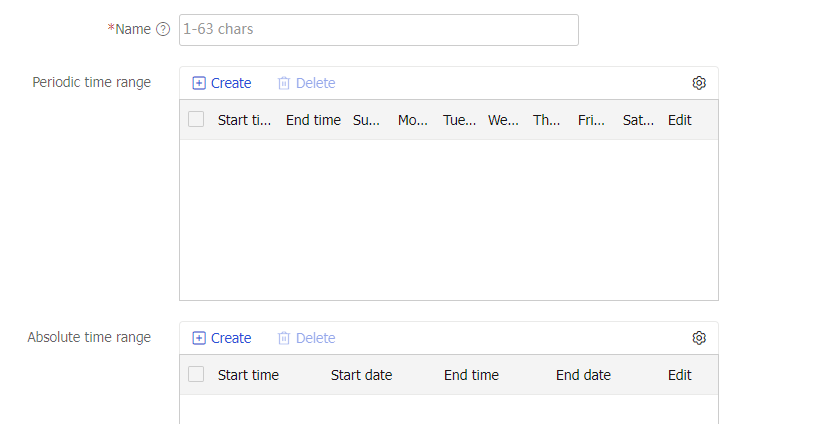Click the Wednesday column header
Image resolution: width=816 pixels, height=424 pixels.
pyautogui.click(x=503, y=120)
